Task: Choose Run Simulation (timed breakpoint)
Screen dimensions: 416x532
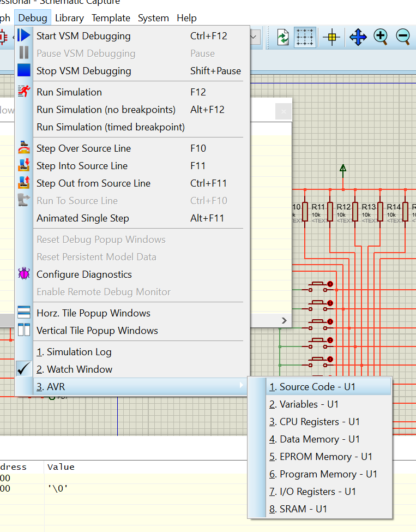Action: click(132, 127)
